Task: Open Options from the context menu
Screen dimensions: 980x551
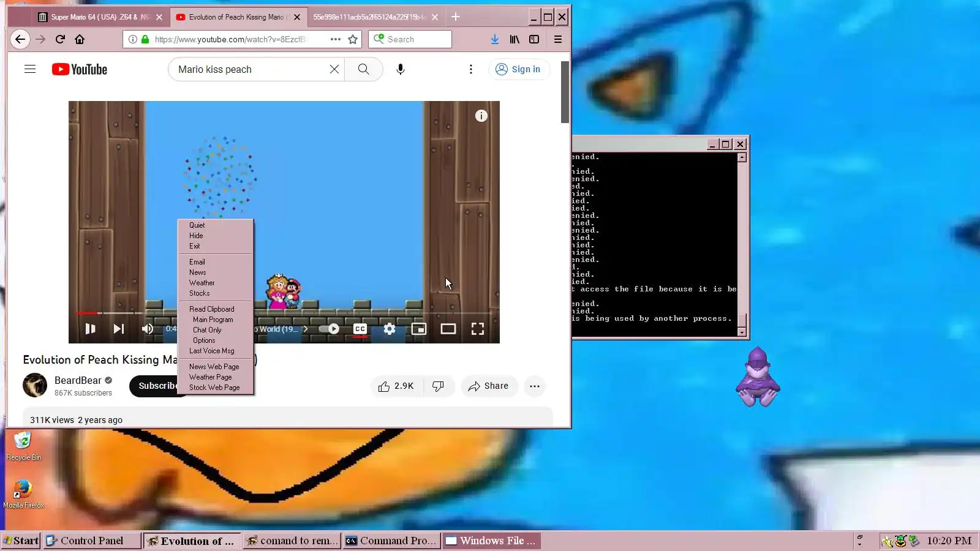Action: pyautogui.click(x=216, y=340)
